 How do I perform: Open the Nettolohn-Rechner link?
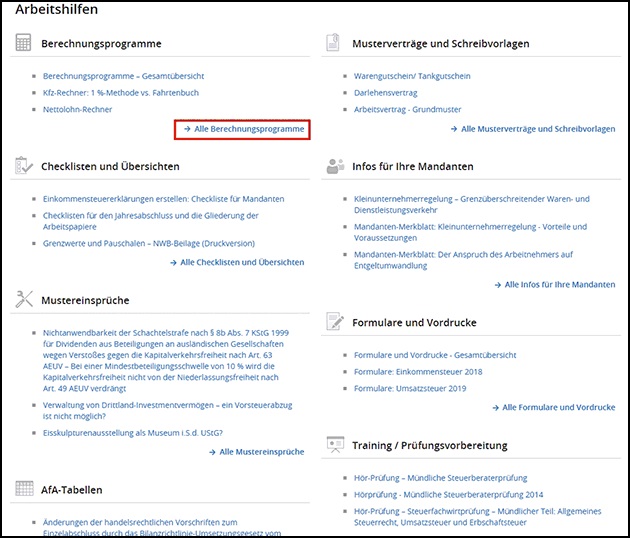coord(77,109)
